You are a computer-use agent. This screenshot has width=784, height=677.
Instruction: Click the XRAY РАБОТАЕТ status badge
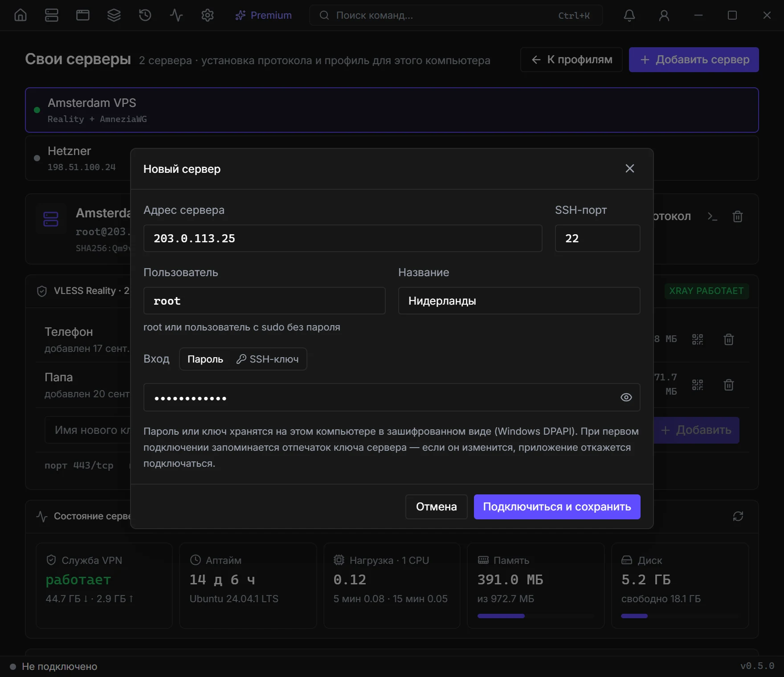point(706,291)
